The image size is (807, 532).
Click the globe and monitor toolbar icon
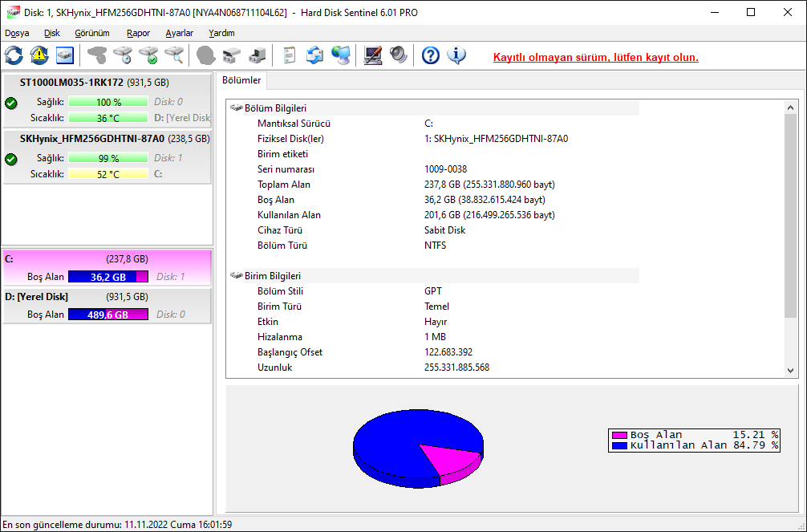341,55
